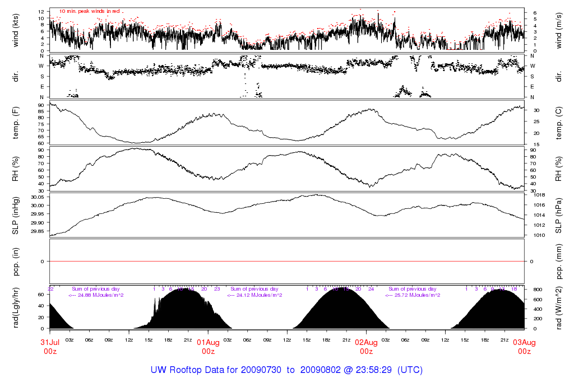Select the 24.88 MJoules/m^2 daily sum text

pyautogui.click(x=96, y=295)
